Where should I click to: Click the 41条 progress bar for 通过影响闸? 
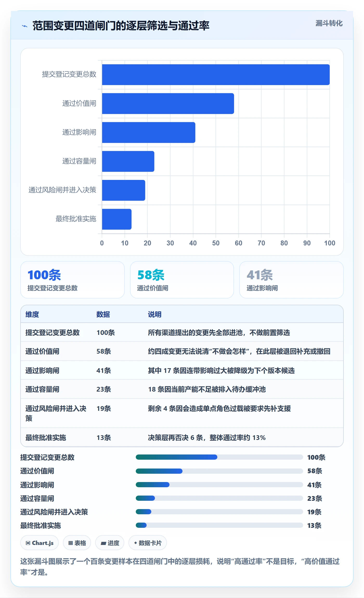click(219, 485)
